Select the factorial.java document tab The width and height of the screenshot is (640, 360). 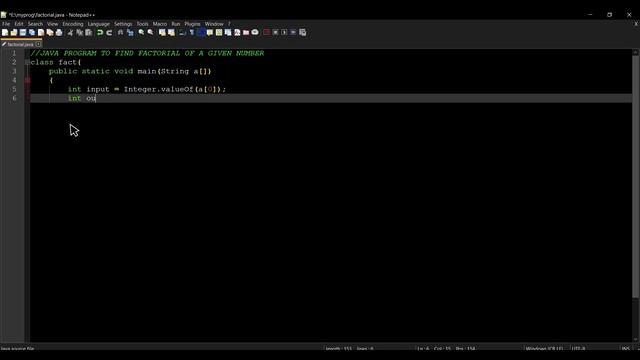pyautogui.click(x=20, y=44)
